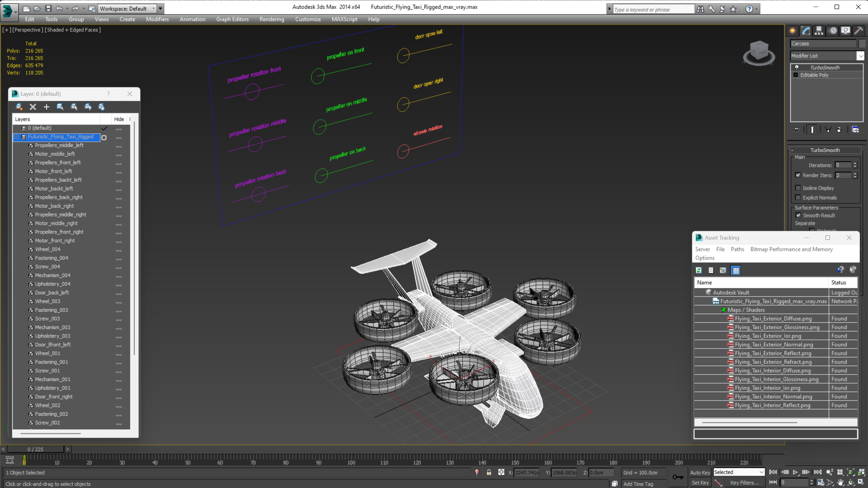Open the Undo history dropdown arrow
868x488 pixels.
pyautogui.click(x=67, y=9)
